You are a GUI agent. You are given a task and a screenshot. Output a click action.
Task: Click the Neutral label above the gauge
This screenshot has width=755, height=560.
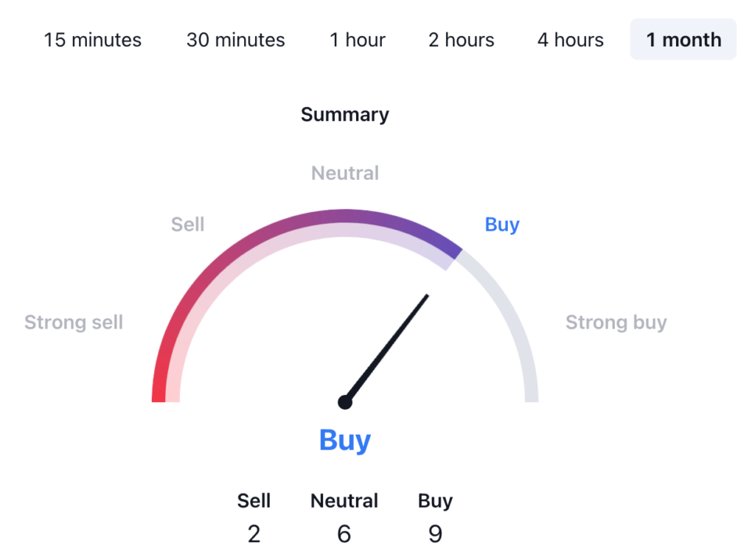[344, 172]
